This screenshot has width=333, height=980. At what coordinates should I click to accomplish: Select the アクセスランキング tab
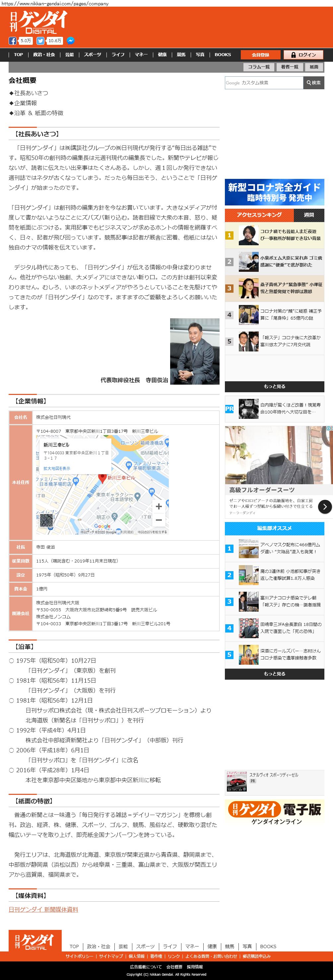click(x=259, y=215)
